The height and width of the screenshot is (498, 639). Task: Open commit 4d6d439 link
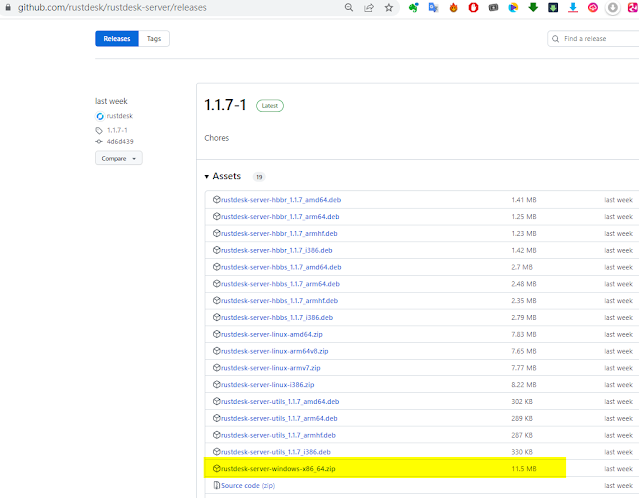click(120, 141)
